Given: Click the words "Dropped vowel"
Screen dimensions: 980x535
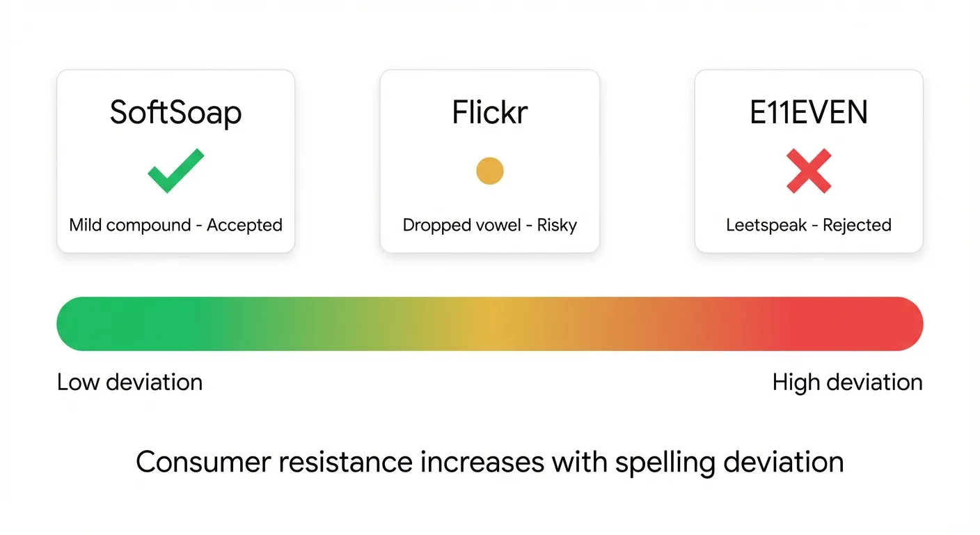Looking at the screenshot, I should [462, 226].
